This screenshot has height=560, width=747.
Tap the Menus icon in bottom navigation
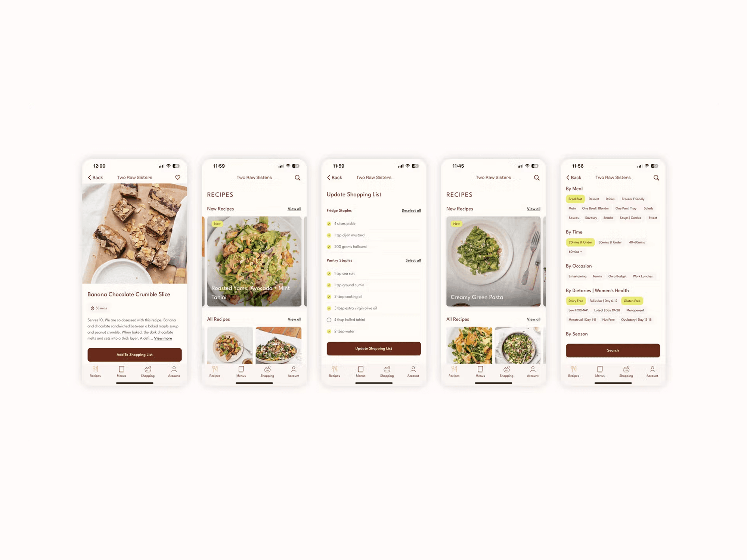(x=121, y=371)
